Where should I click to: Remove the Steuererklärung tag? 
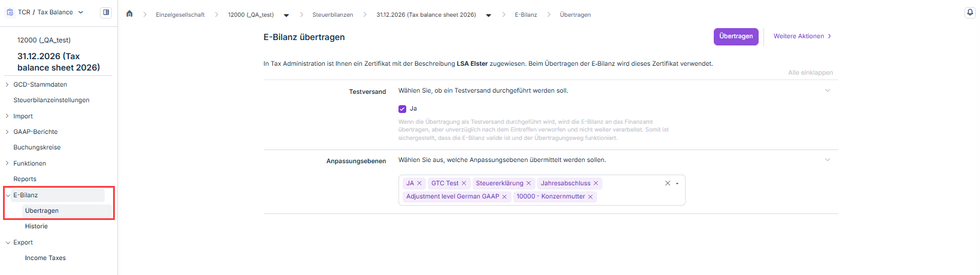pos(528,183)
